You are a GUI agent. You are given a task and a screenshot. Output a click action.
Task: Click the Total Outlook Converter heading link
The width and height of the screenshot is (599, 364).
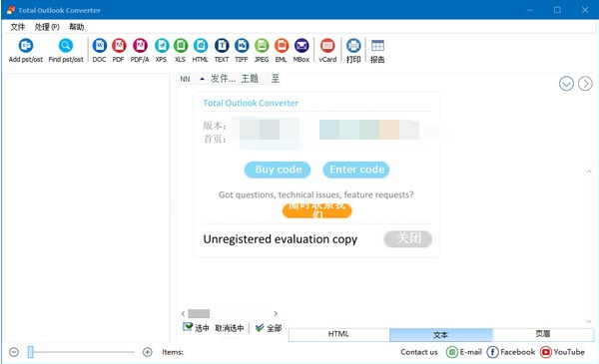pos(251,103)
